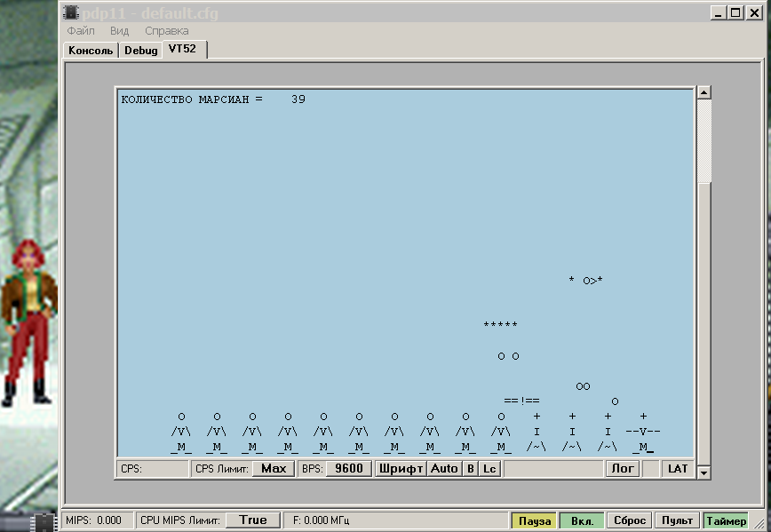The image size is (771, 532).
Task: Click the scroll down arrow of terminal
Action: coord(704,472)
